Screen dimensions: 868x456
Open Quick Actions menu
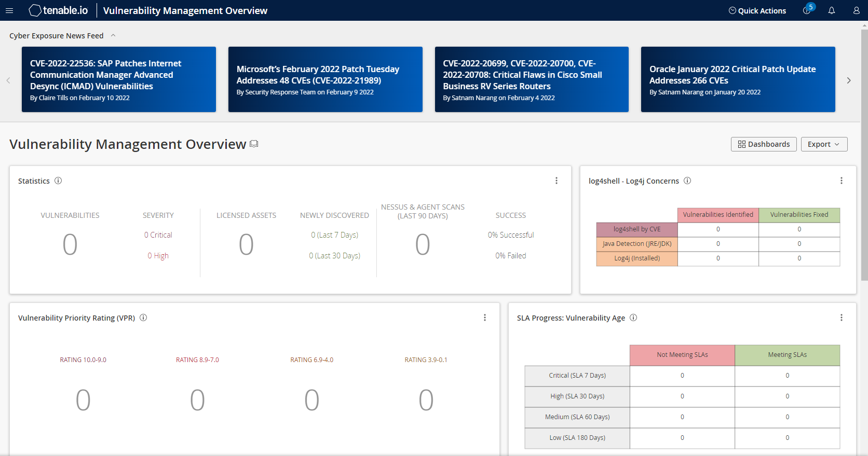pos(757,10)
